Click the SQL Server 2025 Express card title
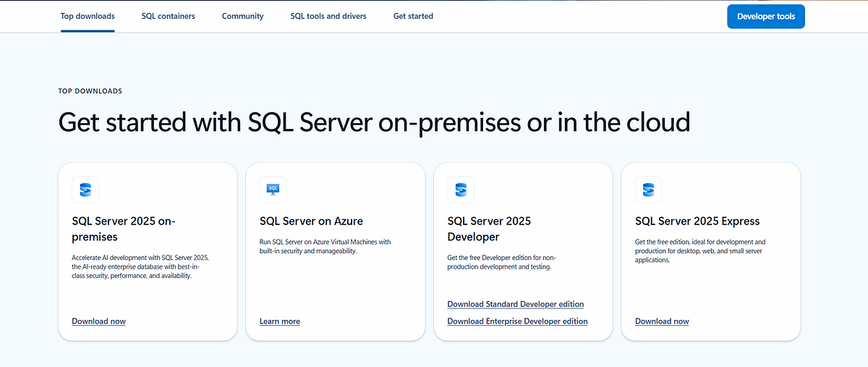The height and width of the screenshot is (367, 868). (x=697, y=221)
